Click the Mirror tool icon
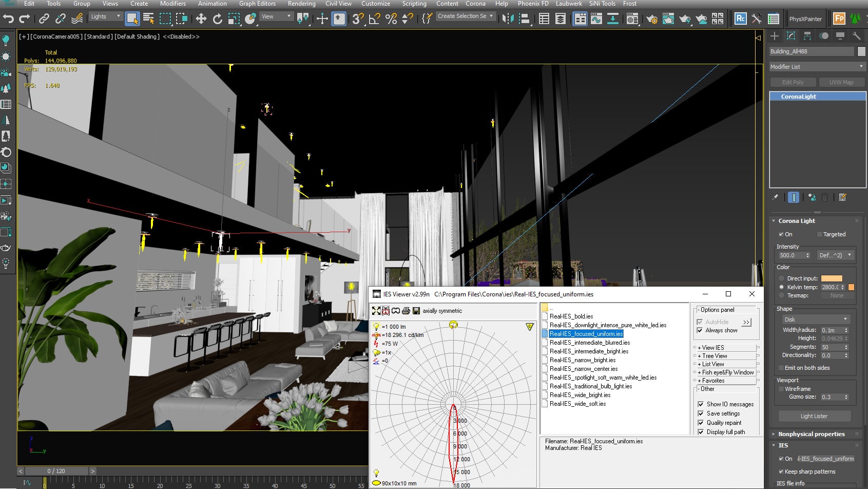The image size is (868, 489). click(508, 19)
